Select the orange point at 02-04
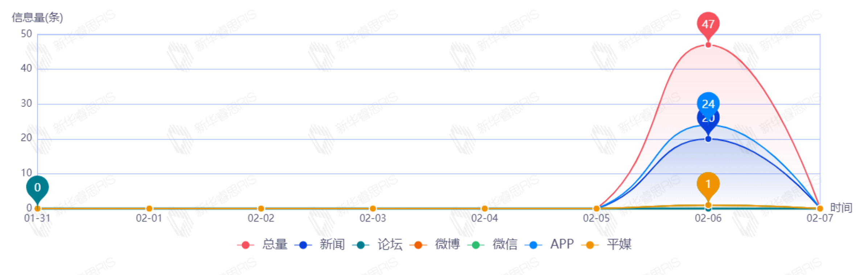 [484, 208]
